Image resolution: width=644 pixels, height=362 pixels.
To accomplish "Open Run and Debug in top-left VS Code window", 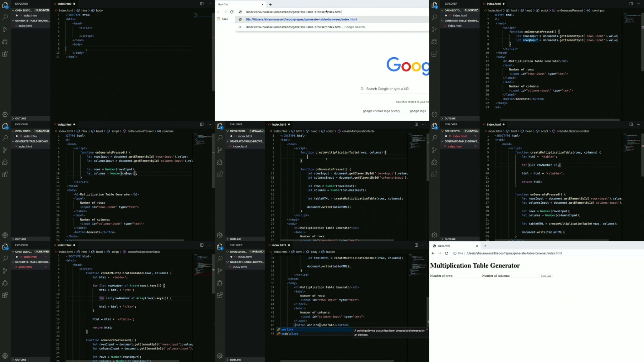I will [x=5, y=42].
